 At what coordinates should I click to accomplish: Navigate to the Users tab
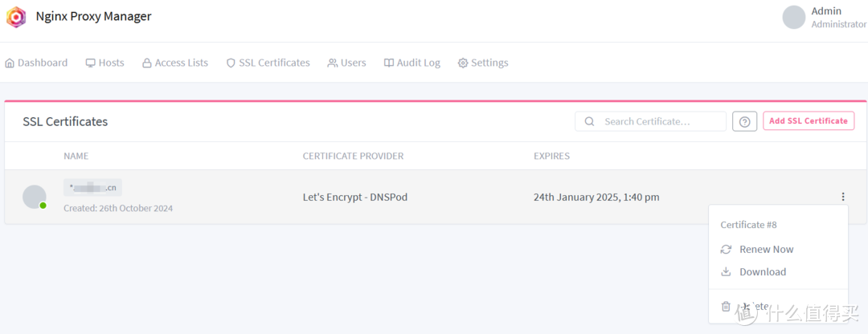346,63
